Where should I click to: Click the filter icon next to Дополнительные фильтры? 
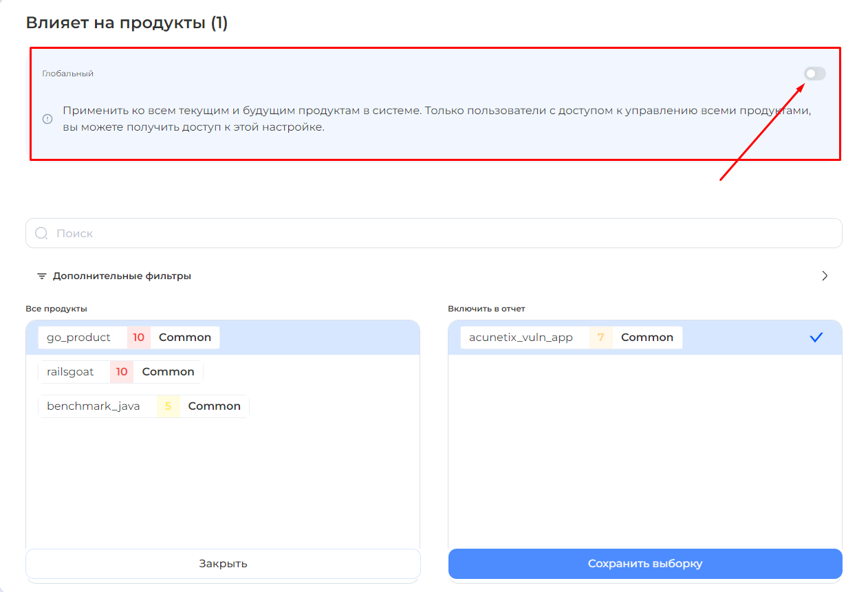coord(42,276)
